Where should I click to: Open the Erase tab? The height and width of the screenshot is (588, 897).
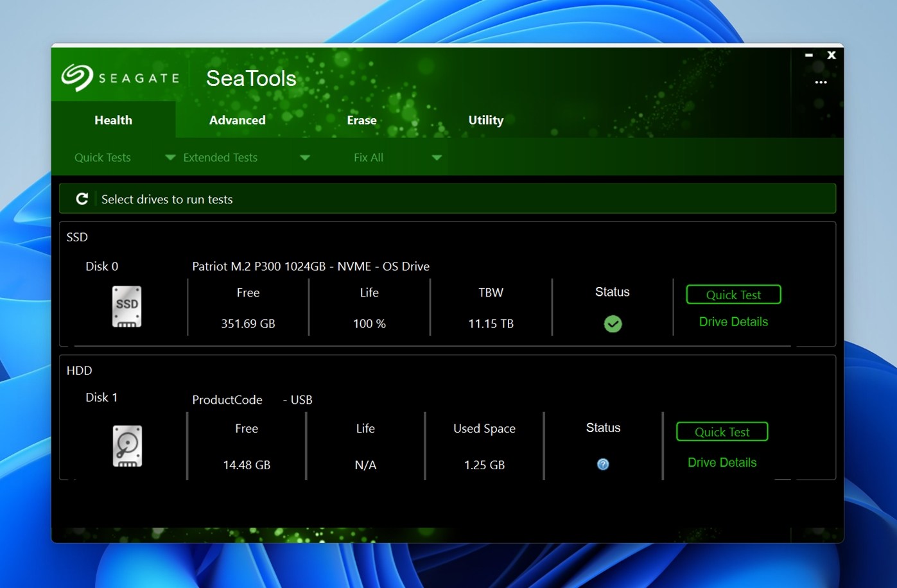tap(361, 120)
